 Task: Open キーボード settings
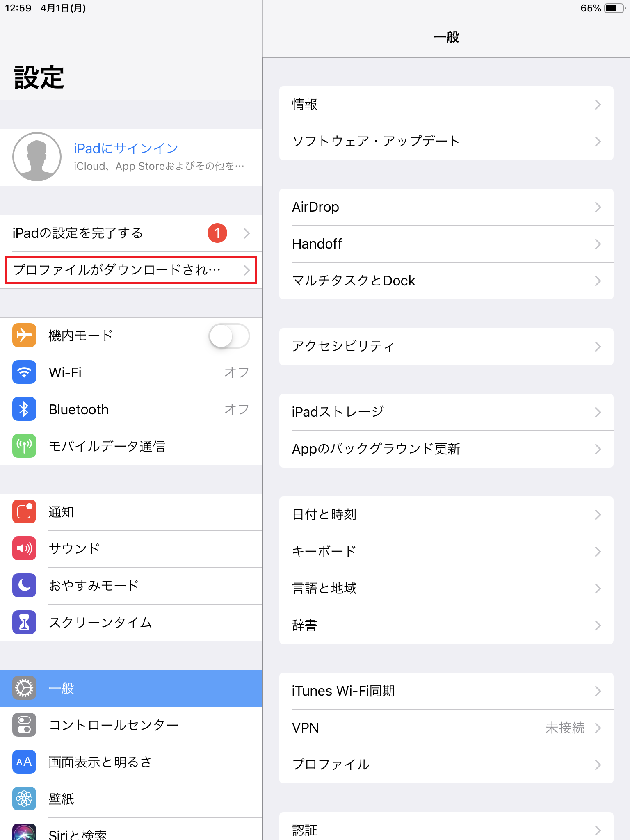446,552
